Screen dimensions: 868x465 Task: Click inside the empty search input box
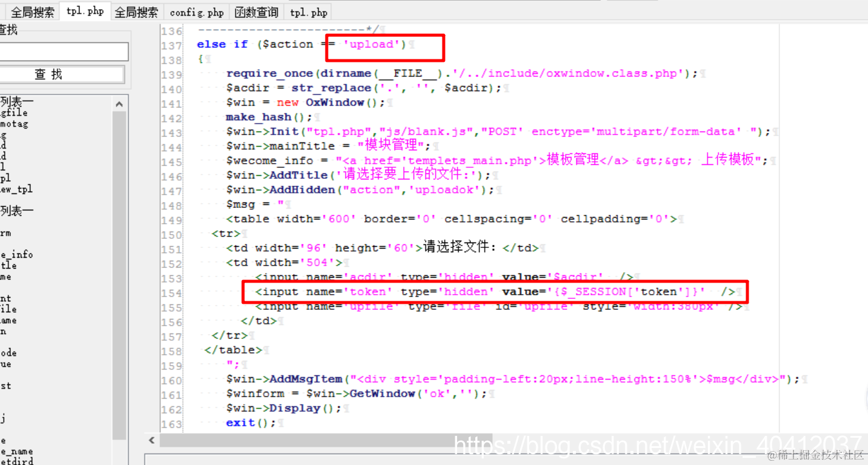click(64, 52)
